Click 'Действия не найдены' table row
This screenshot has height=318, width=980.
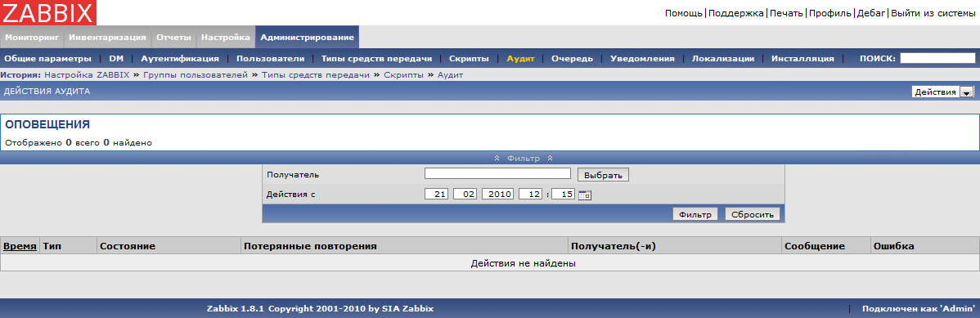click(x=490, y=263)
